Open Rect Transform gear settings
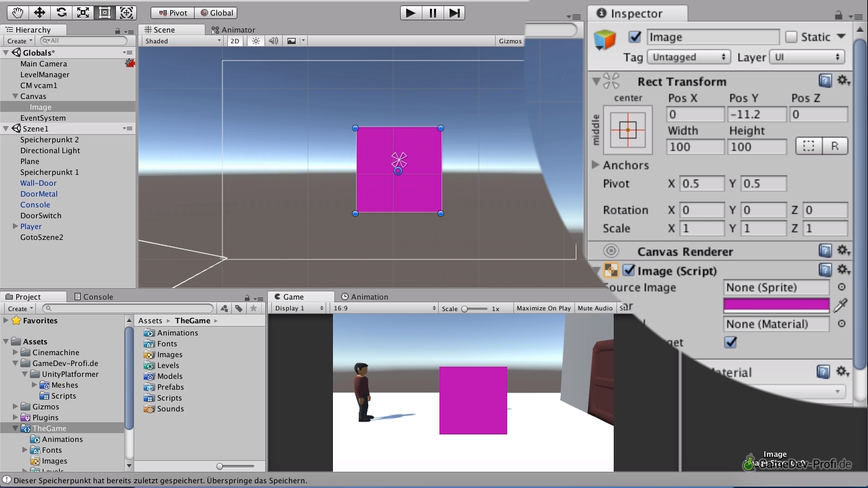 (843, 81)
